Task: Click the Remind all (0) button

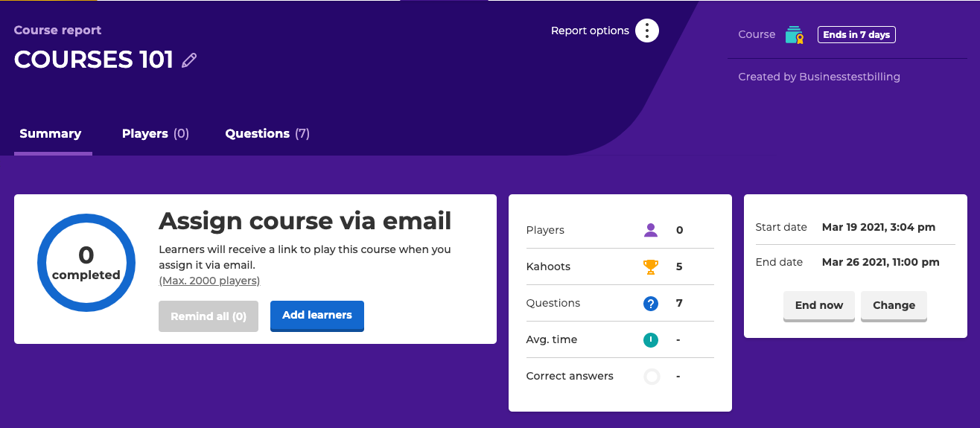Action: (x=209, y=316)
